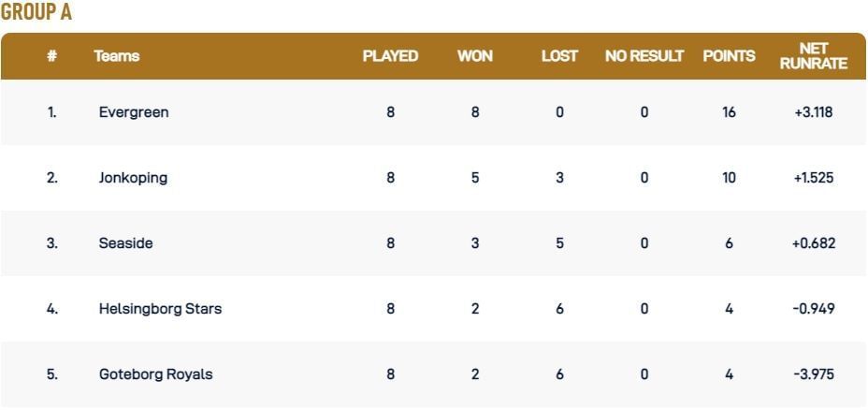Click Evergreen's net run rate +3.118

(813, 112)
